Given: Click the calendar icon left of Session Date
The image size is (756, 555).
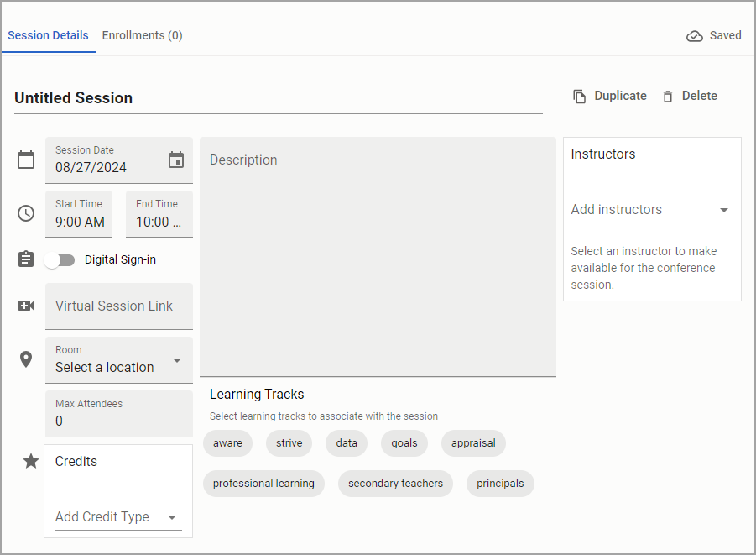Looking at the screenshot, I should (26, 160).
